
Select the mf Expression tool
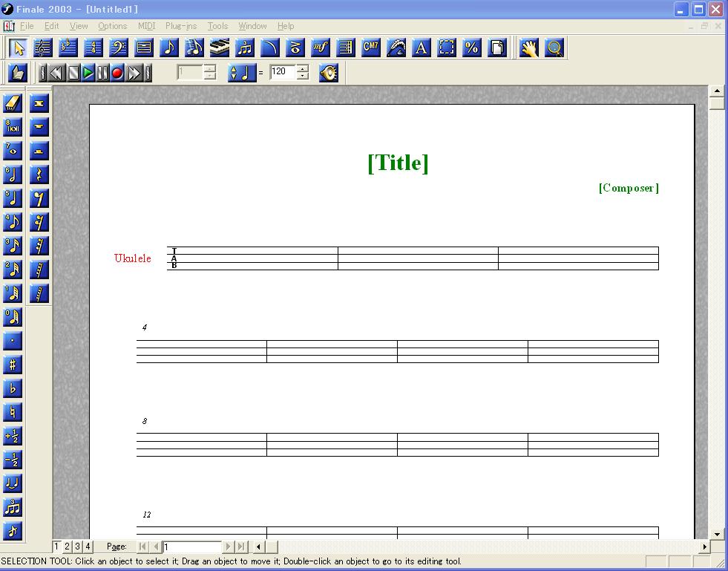321,48
